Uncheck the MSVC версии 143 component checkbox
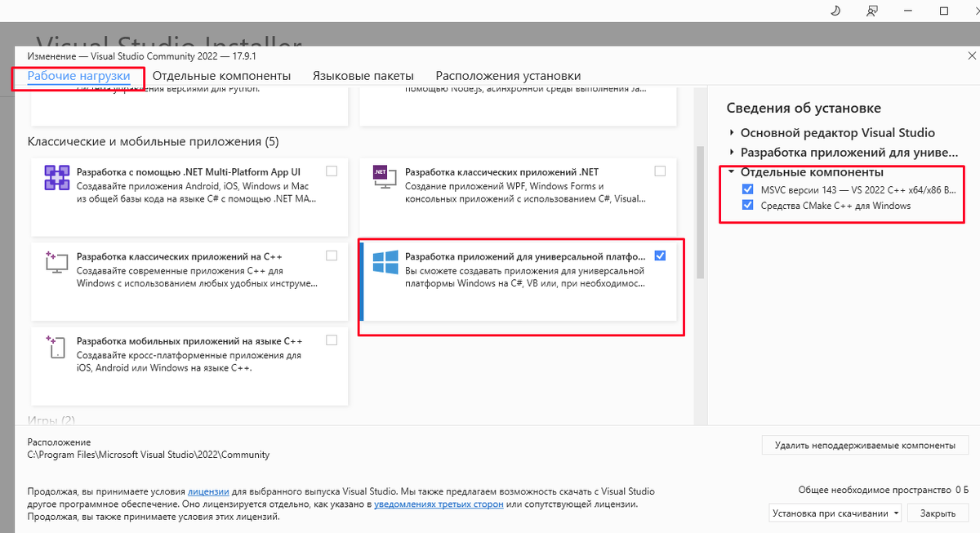The height and width of the screenshot is (533, 980). pyautogui.click(x=747, y=189)
